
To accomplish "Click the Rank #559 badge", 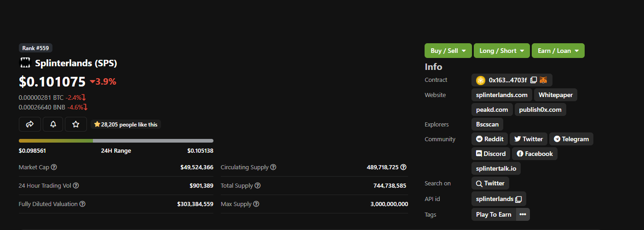I will (35, 48).
